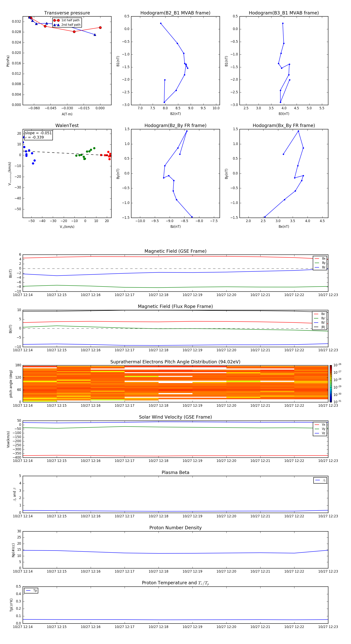
Task: Click the 'Plasma Beta' plot title
Action: (x=175, y=472)
